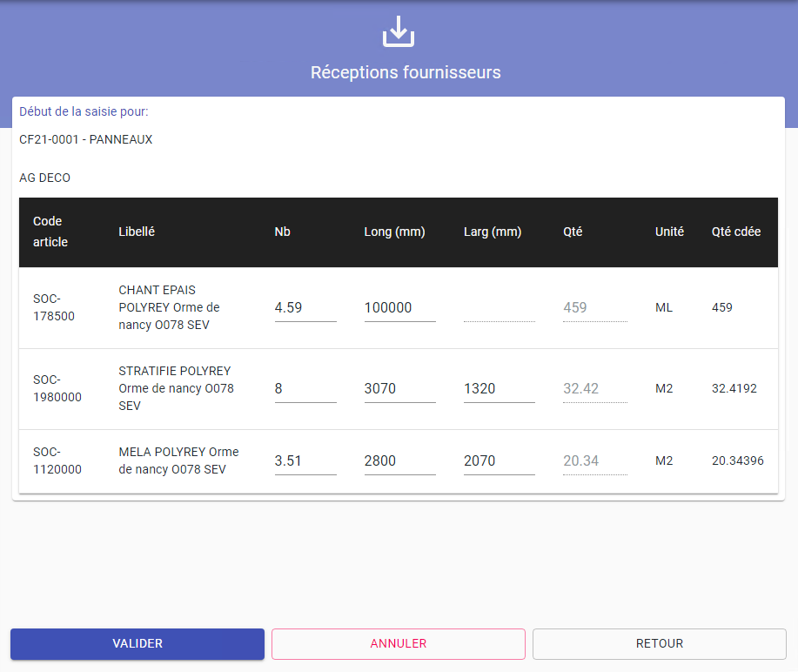
Task: Select empty Larg field in first row
Action: pyautogui.click(x=499, y=308)
